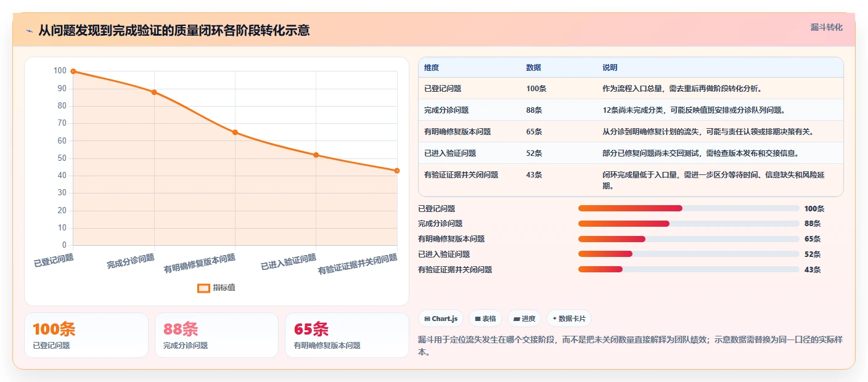Toggle the 指标值 legend swatch
The image size is (868, 382).
[x=203, y=288]
